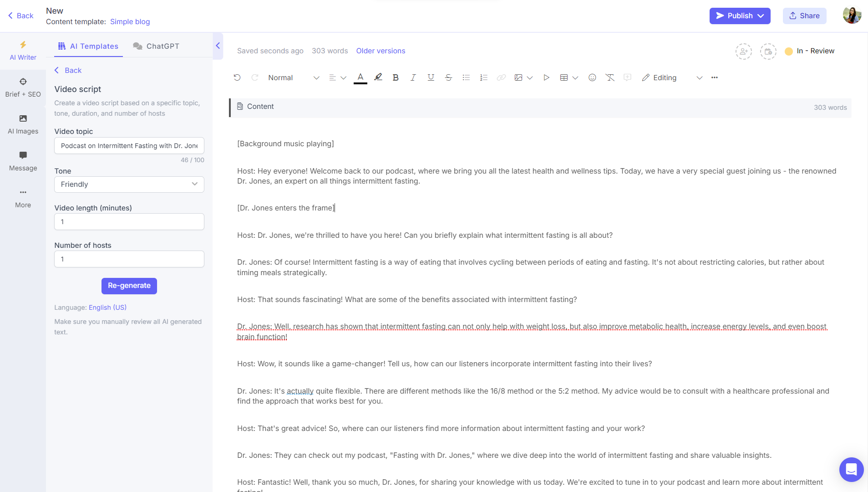
Task: Go Back from the top header
Action: [21, 16]
